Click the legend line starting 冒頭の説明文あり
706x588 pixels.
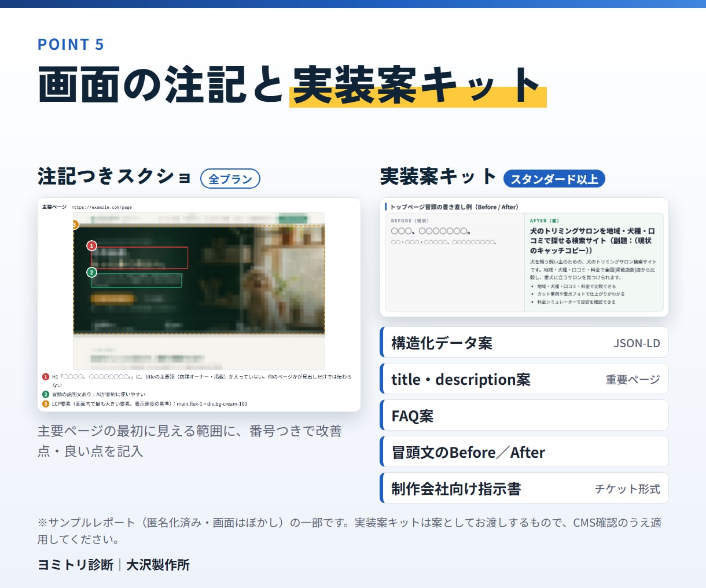tap(94, 395)
